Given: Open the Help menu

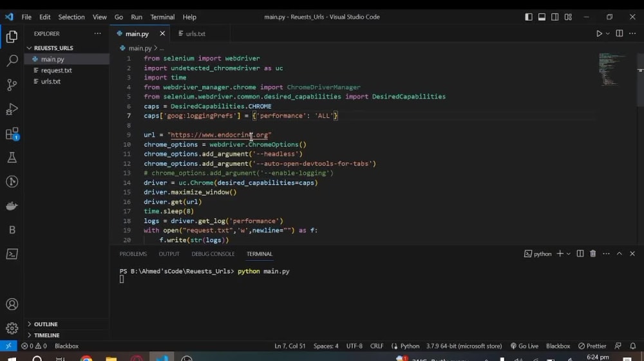Looking at the screenshot, I should point(189,17).
